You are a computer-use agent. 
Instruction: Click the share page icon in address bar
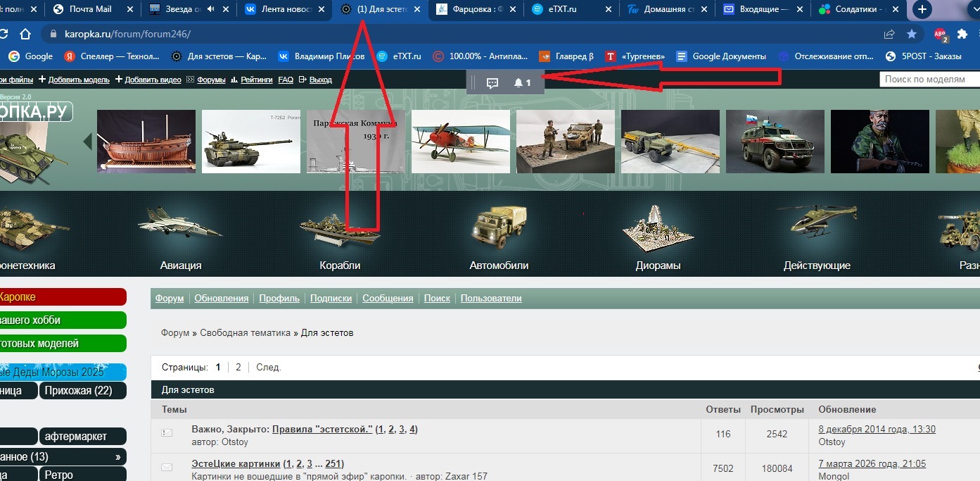pyautogui.click(x=890, y=34)
